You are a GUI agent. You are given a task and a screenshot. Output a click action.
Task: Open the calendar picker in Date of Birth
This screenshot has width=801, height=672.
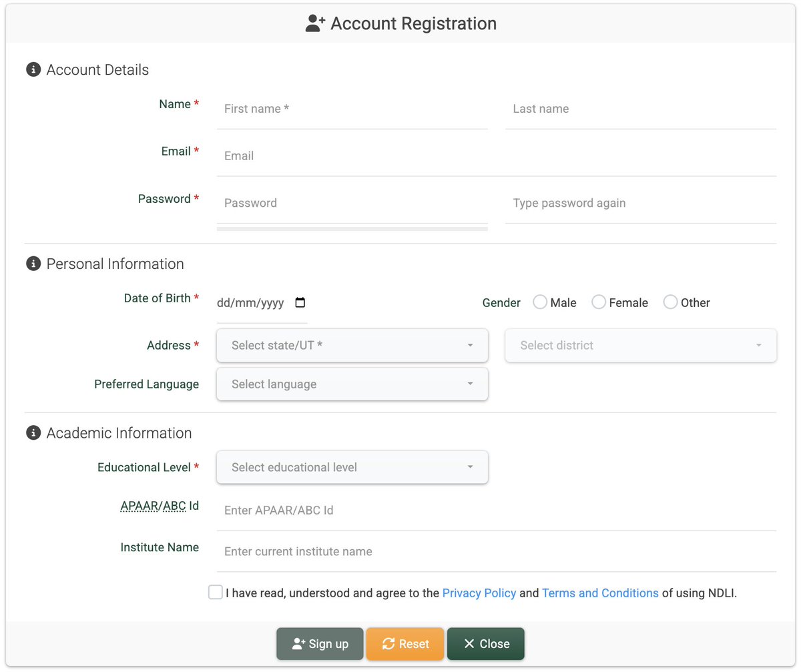point(300,302)
